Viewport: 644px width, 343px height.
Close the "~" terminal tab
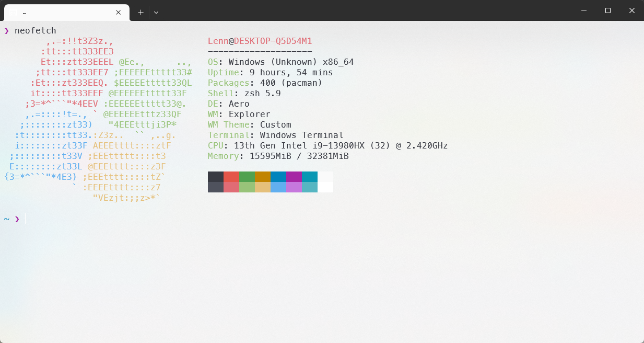point(119,12)
